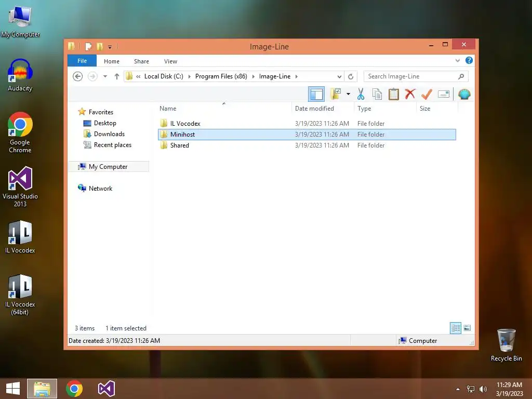Switch to large icons view in status bar
The width and height of the screenshot is (532, 399).
[x=467, y=328]
